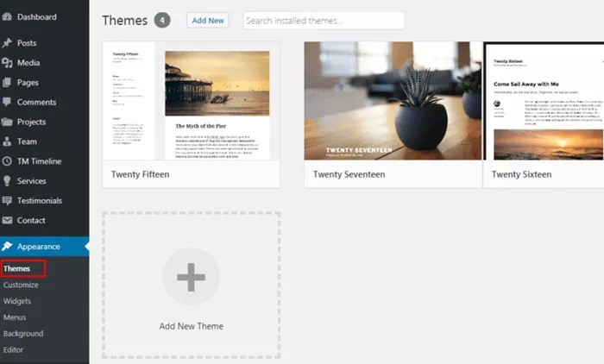
Task: Select the Twenty Sixteen theme thumbnail
Action: pyautogui.click(x=544, y=101)
